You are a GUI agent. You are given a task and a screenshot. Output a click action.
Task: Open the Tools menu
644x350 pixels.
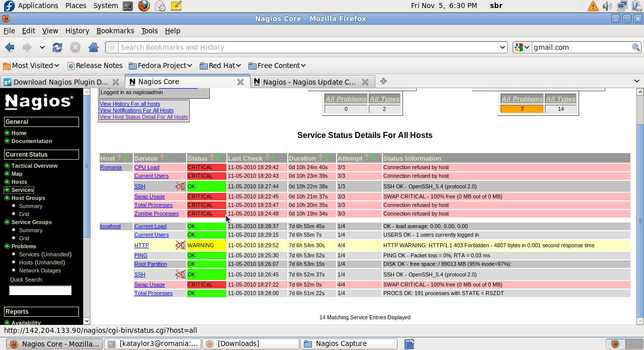click(x=149, y=31)
